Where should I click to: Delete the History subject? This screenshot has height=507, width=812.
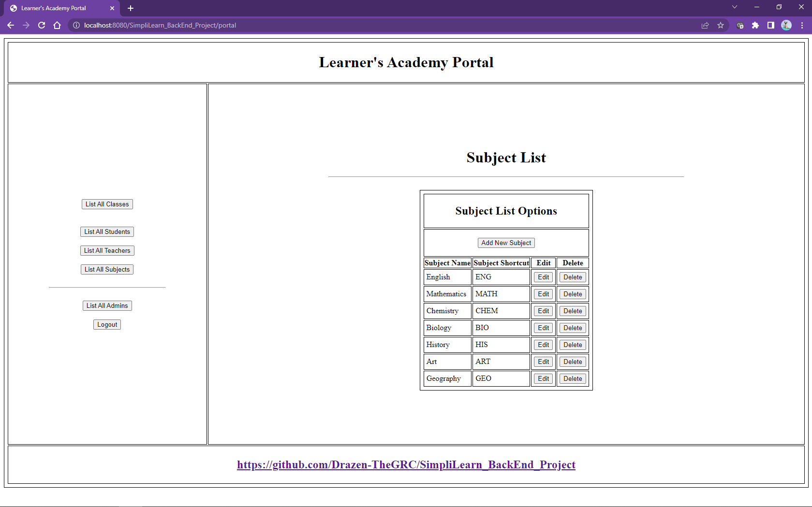coord(573,345)
